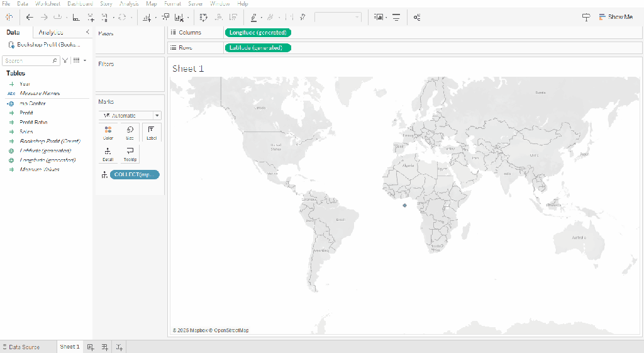
Task: Click the Detail marks card button
Action: (x=108, y=154)
